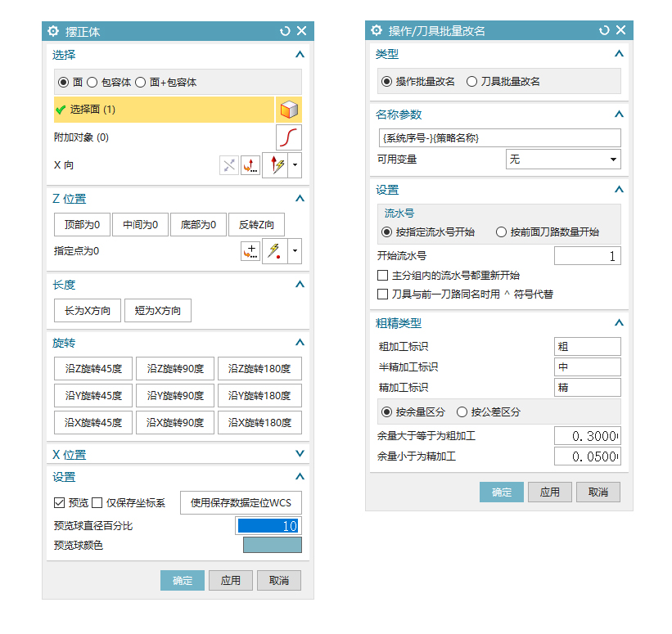Click the 开始流水号 input field

[587, 257]
